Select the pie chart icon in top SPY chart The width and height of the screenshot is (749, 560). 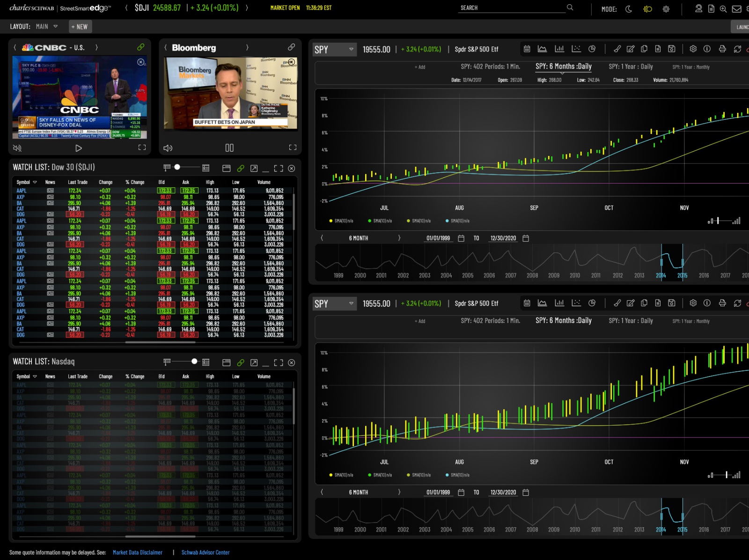(592, 49)
